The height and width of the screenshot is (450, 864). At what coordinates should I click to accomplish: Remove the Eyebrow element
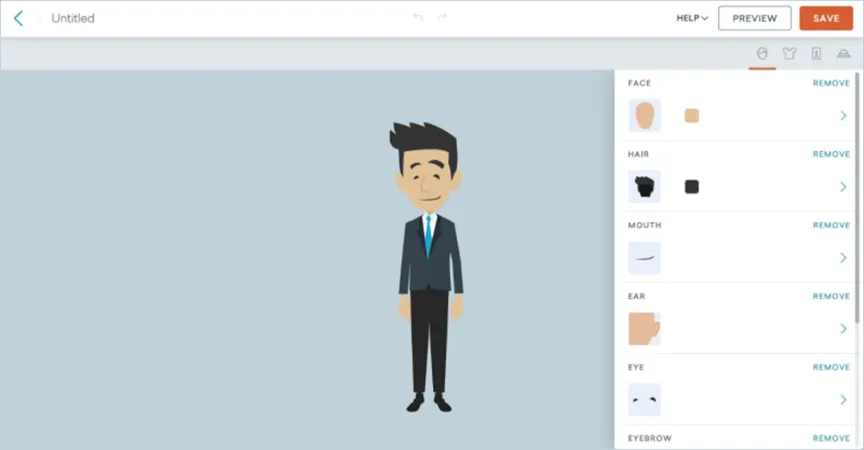point(831,438)
